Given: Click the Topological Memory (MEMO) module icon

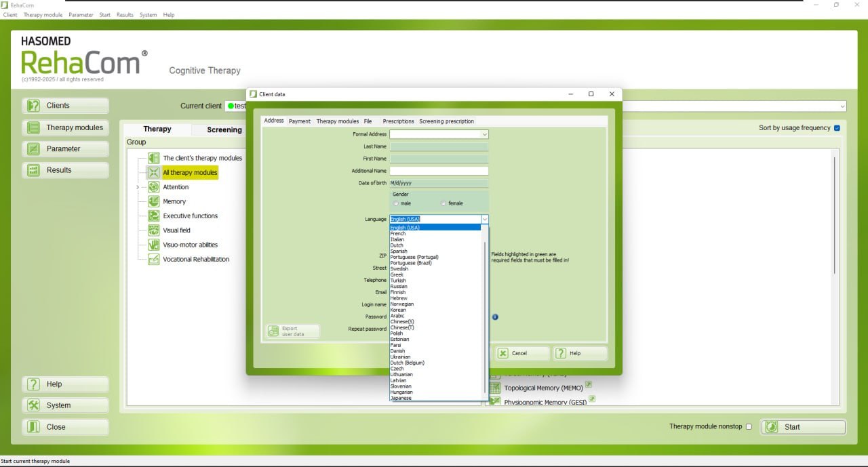Looking at the screenshot, I should 495,388.
